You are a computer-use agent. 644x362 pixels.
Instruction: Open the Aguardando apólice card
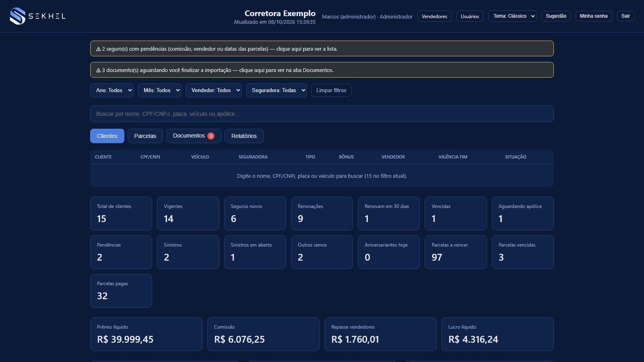(523, 214)
